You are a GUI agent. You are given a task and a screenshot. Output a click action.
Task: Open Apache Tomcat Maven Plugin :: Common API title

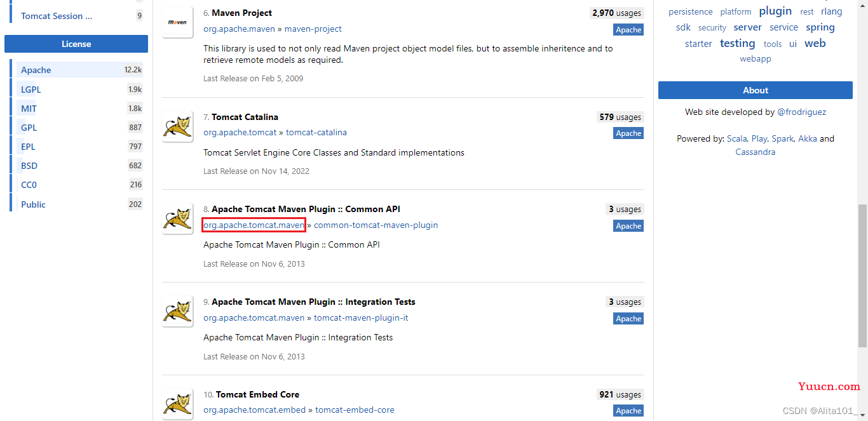[x=306, y=209]
